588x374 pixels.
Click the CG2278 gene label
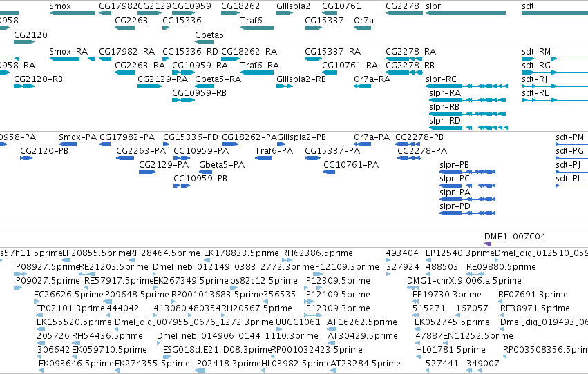(402, 6)
